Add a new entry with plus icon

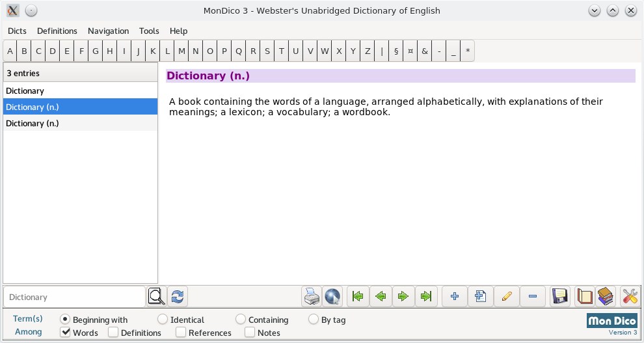pyautogui.click(x=455, y=297)
